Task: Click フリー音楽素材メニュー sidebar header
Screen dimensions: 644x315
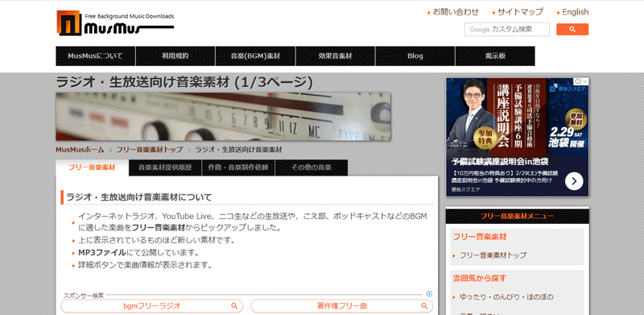Action: pos(518,216)
